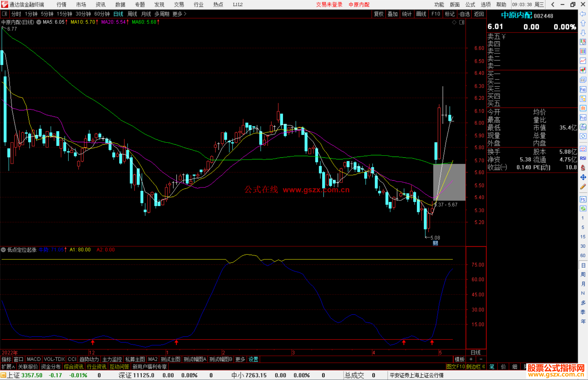
Task: Click the candlestick chart icon in sidebar
Action: (583, 70)
